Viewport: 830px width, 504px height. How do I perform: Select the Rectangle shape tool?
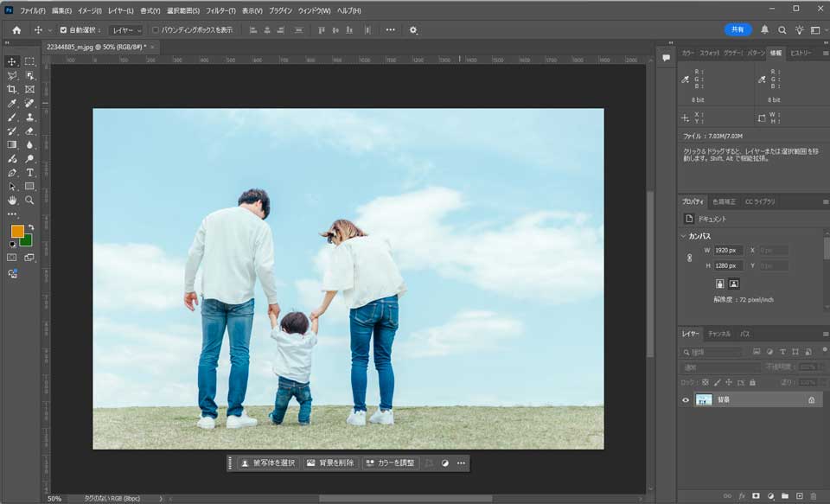(x=29, y=187)
